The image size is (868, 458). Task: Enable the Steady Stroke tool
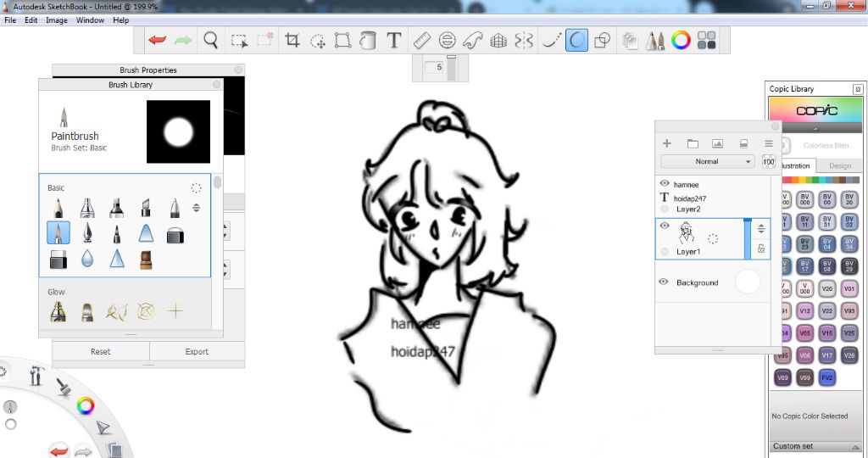coord(551,40)
